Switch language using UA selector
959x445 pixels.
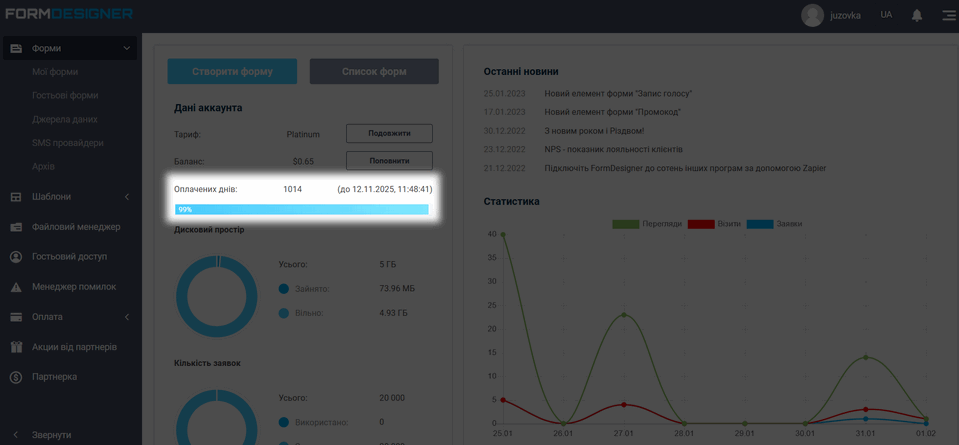tap(886, 15)
